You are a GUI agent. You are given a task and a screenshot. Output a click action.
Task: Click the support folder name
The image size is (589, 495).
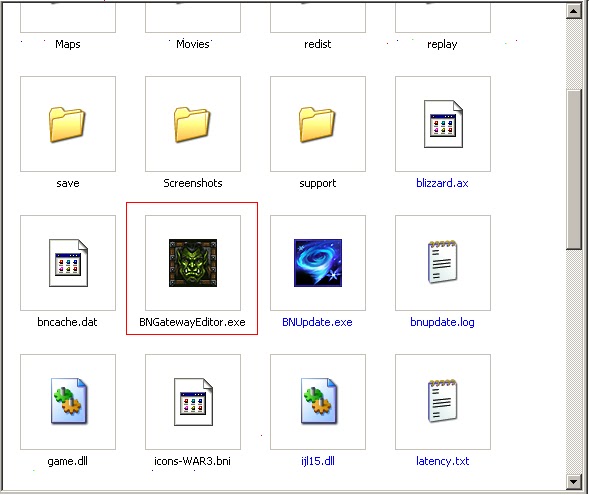pos(317,184)
